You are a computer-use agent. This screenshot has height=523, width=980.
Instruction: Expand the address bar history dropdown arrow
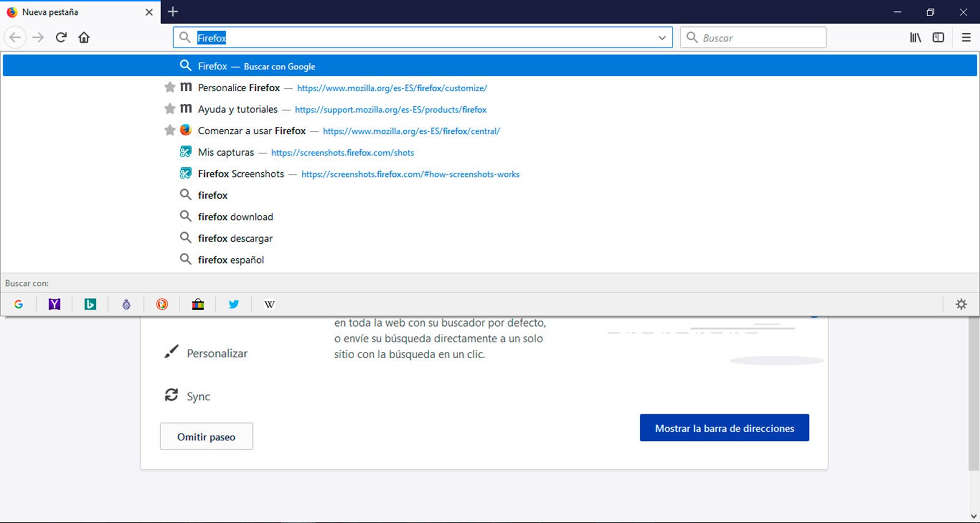click(662, 38)
